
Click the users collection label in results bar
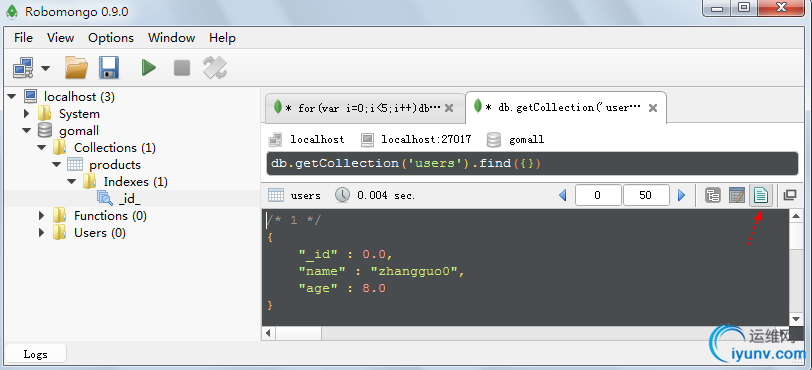(x=306, y=195)
